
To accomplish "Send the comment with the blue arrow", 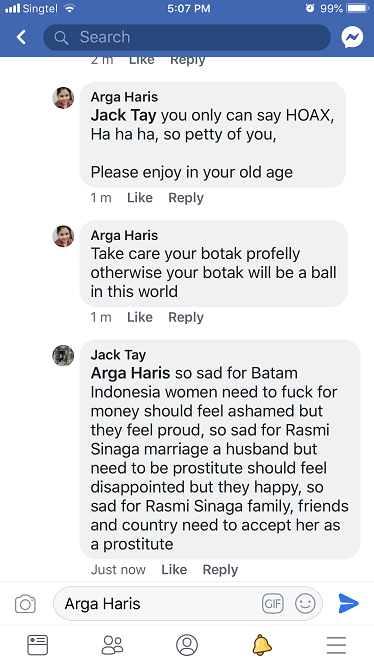I will click(x=349, y=603).
